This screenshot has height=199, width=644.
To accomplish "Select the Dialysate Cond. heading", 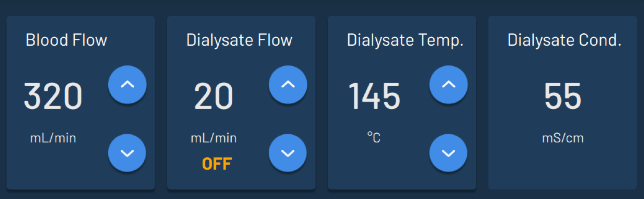I will pyautogui.click(x=564, y=40).
